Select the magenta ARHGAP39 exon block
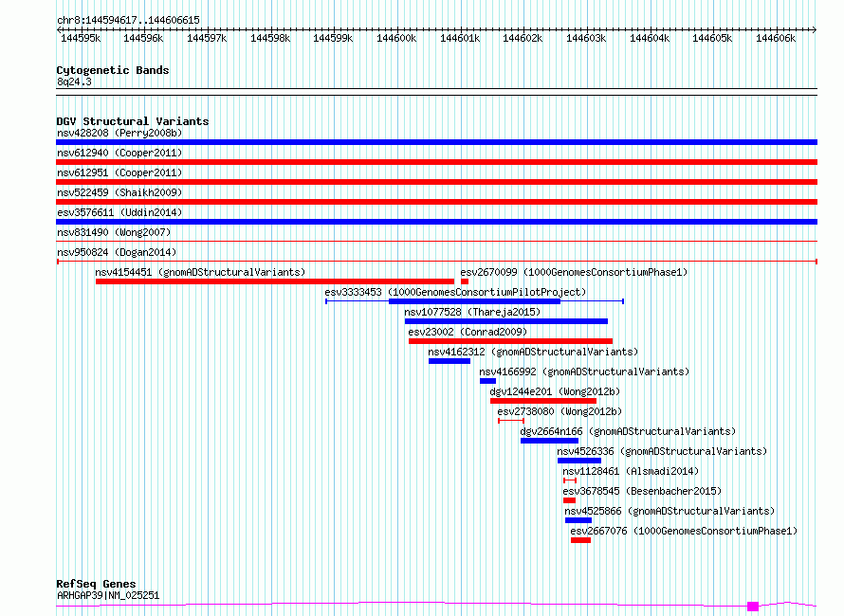Image resolution: width=844 pixels, height=616 pixels. pyautogui.click(x=753, y=607)
